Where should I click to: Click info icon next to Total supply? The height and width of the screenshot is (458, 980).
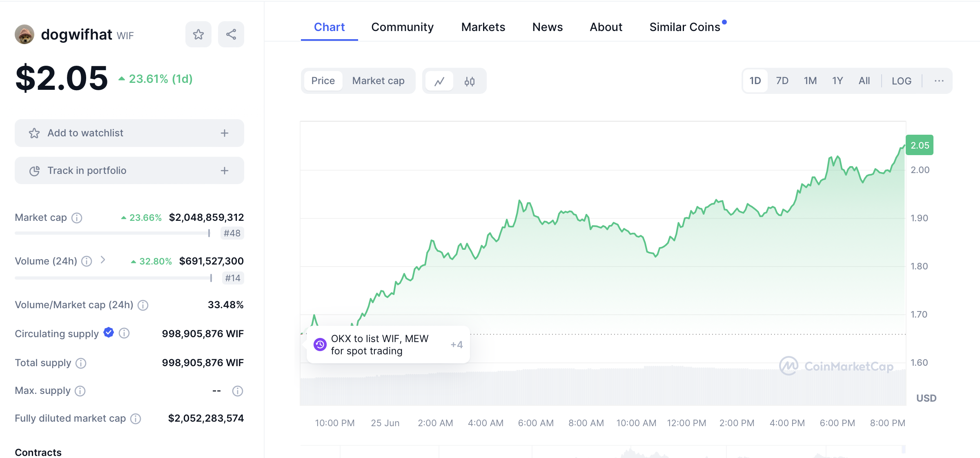coord(81,363)
